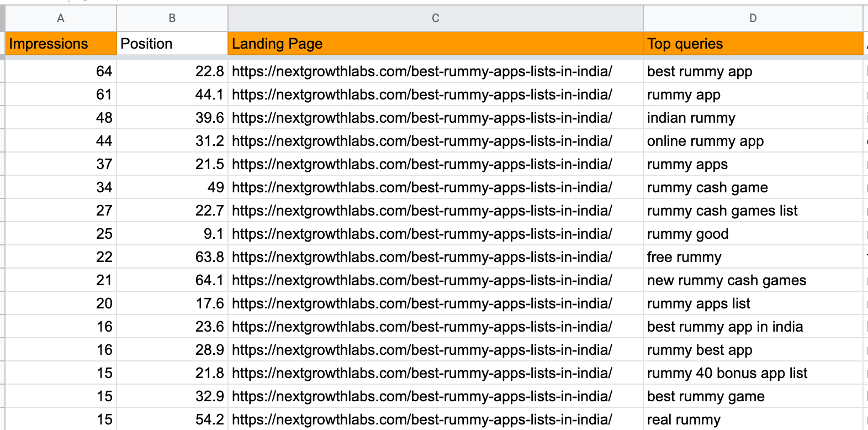The height and width of the screenshot is (430, 868).
Task: Open landing page URL in 'rummy good' row
Action: pos(422,234)
